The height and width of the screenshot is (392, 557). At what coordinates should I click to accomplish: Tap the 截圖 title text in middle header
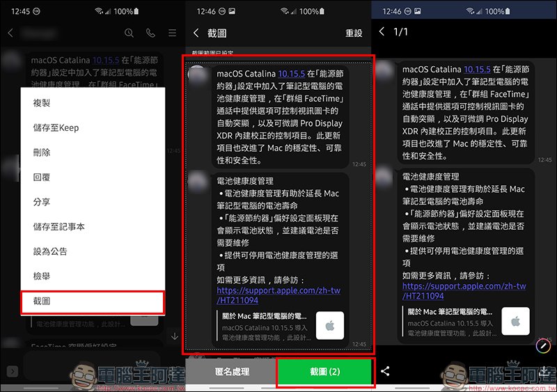(x=217, y=33)
